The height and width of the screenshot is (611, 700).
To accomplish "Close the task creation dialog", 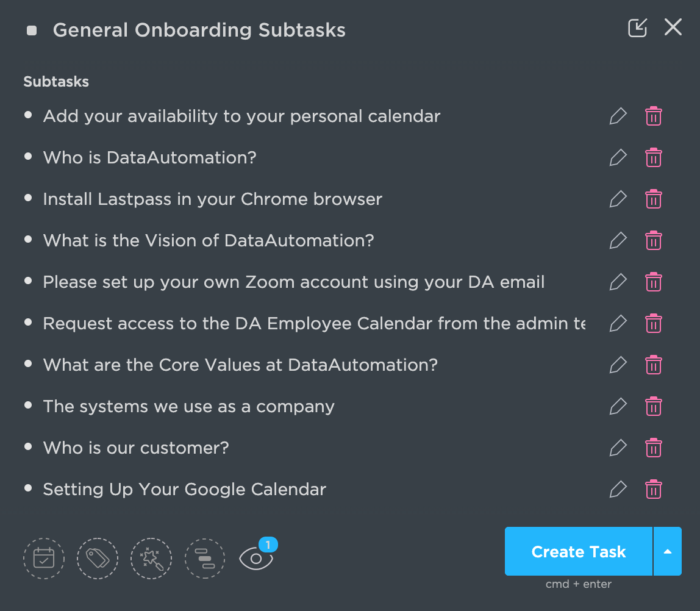I will [673, 27].
